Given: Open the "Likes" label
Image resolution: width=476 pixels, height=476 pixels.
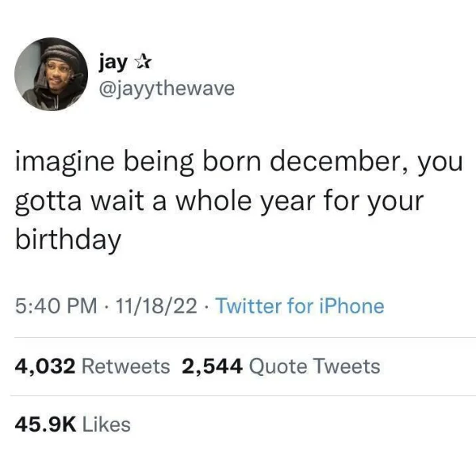Looking at the screenshot, I should (106, 424).
